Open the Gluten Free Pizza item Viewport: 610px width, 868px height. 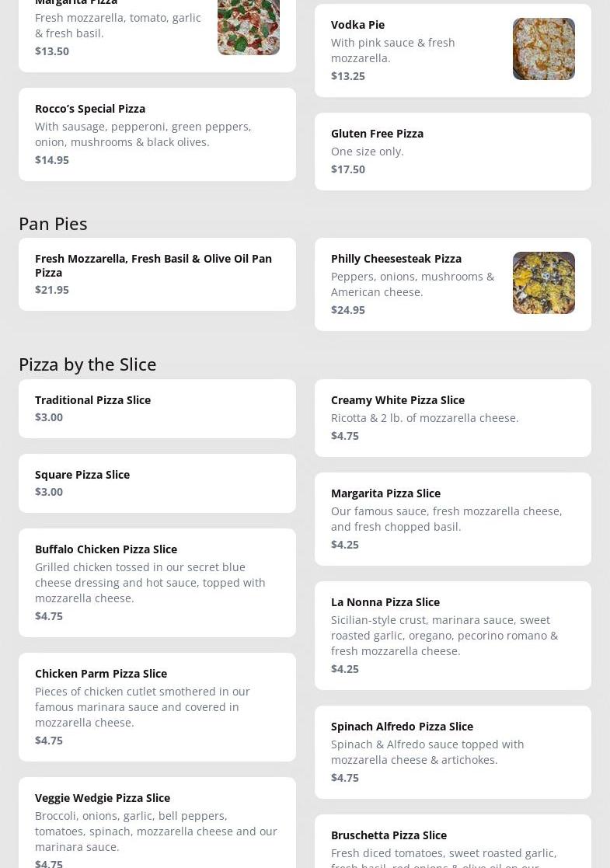pyautogui.click(x=452, y=152)
